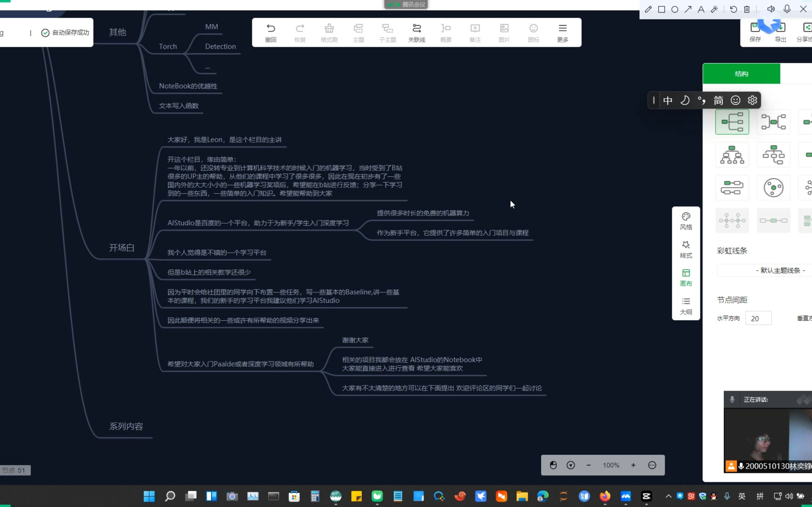Viewport: 812px width, 507px height.
Task: Click the 风格 style panel icon
Action: tap(686, 221)
